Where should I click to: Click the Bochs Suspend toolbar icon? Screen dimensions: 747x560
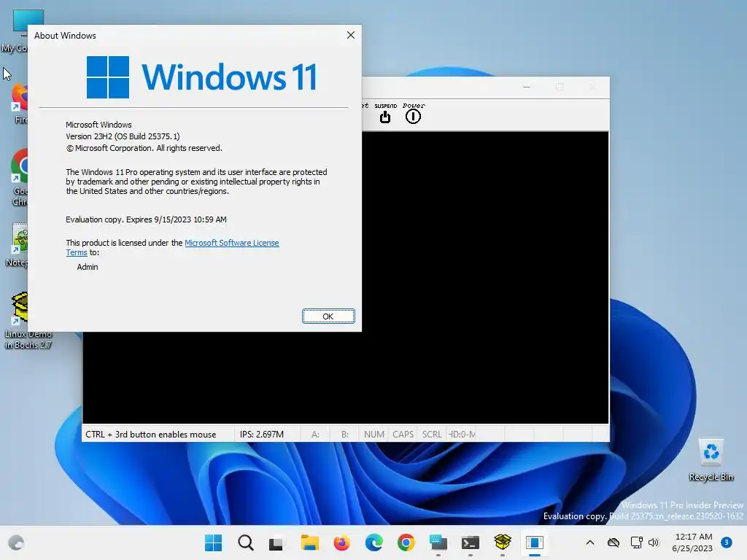[385, 114]
